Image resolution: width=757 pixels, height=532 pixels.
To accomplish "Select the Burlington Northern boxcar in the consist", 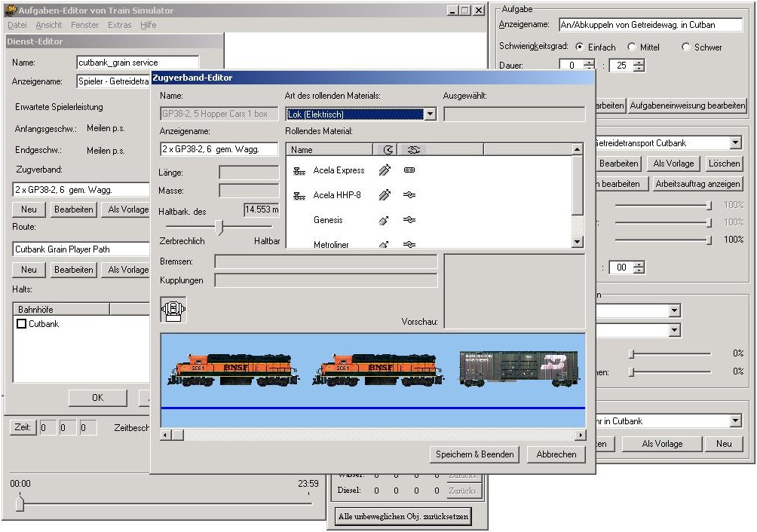I will [x=519, y=369].
